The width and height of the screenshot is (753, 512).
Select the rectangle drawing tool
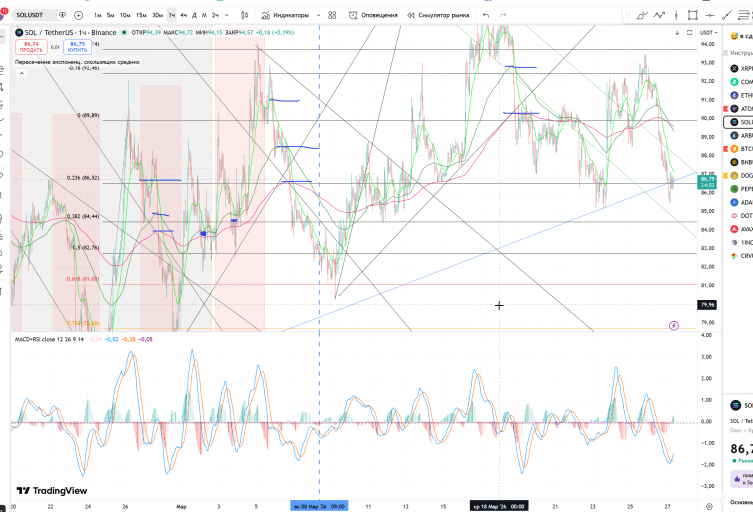692,15
